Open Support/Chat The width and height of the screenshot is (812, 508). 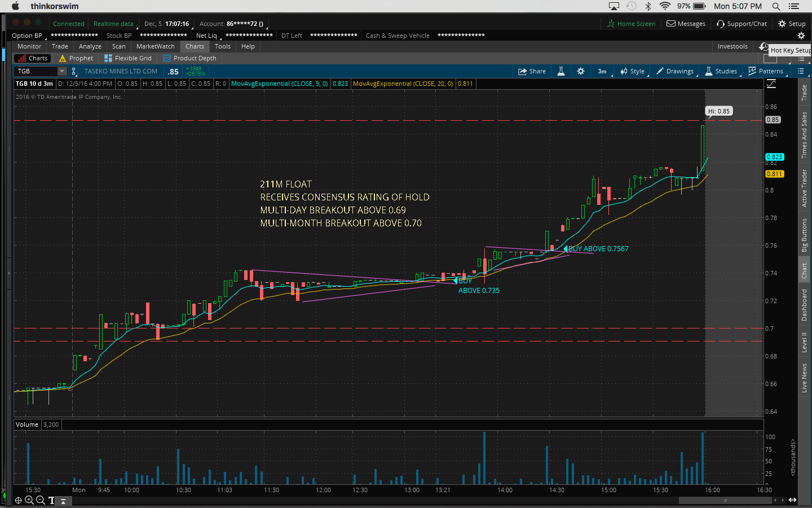tap(742, 24)
